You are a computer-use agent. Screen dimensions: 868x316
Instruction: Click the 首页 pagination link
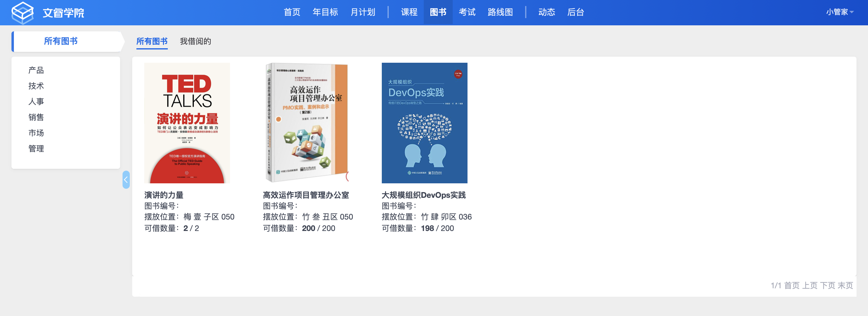coord(792,285)
